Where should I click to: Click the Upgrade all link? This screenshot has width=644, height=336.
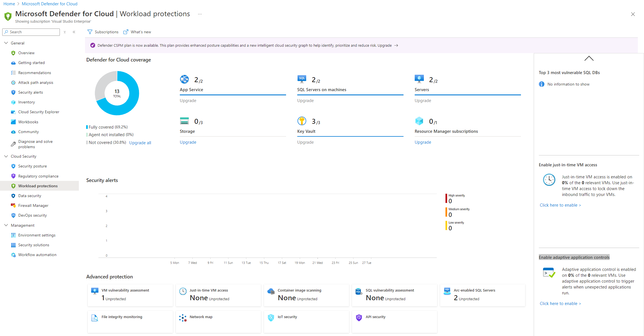tap(140, 143)
